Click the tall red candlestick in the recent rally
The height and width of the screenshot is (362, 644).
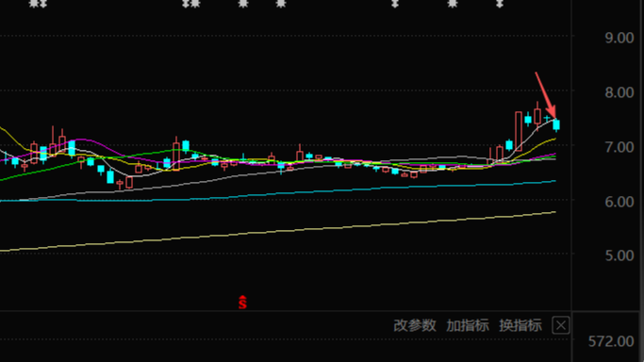click(x=519, y=131)
